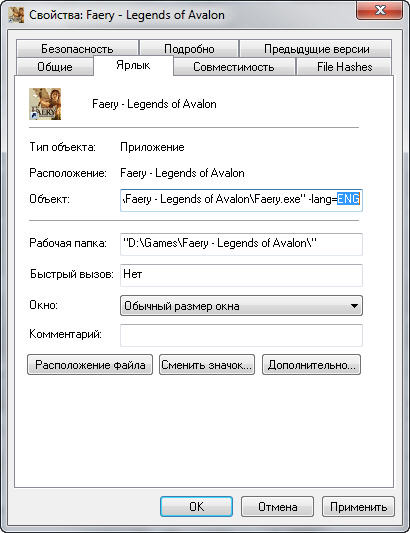410x533 pixels.
Task: Select the Ярлык tab
Action: click(x=133, y=65)
